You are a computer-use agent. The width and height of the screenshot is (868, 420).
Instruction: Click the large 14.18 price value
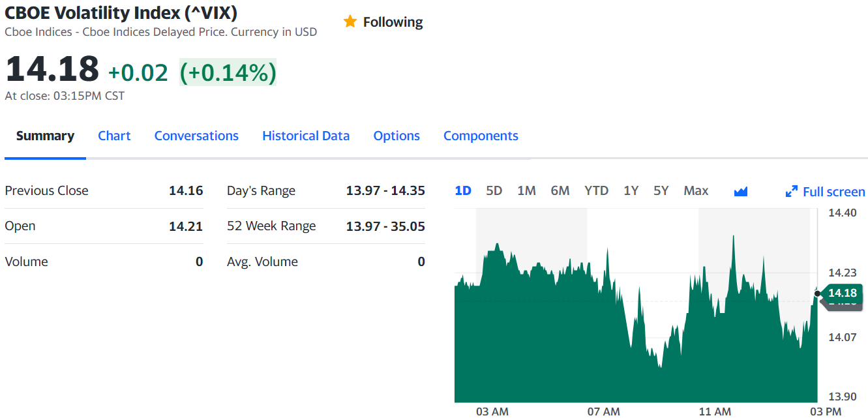52,70
